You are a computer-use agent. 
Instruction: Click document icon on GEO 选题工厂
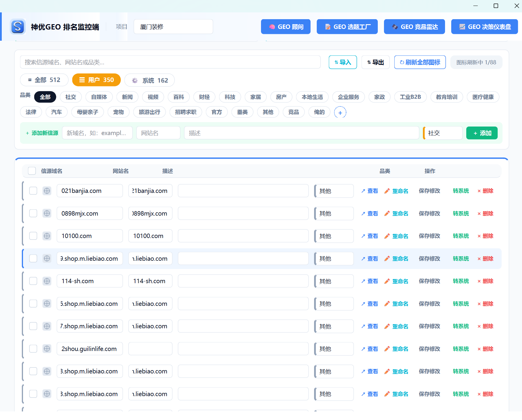coord(328,27)
